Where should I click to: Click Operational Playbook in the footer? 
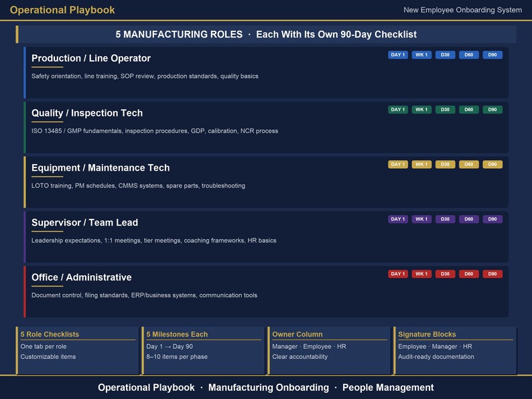(146, 388)
